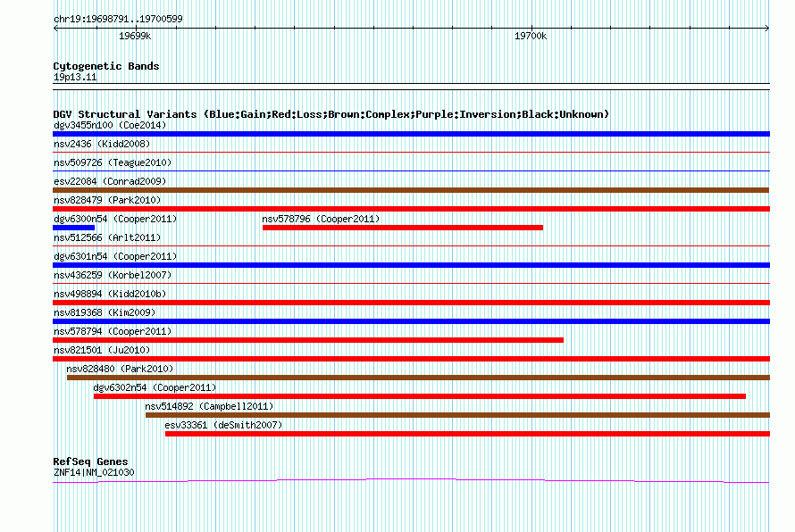Select the red nsv821501 loss bar
The height and width of the screenshot is (532, 795).
point(411,359)
